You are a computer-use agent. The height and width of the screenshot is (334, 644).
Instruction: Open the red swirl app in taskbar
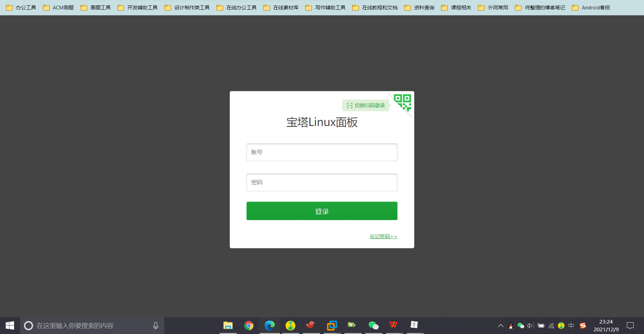click(x=311, y=325)
